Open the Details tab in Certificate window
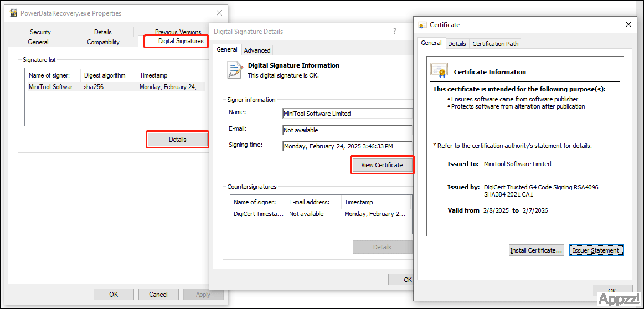 tap(457, 44)
